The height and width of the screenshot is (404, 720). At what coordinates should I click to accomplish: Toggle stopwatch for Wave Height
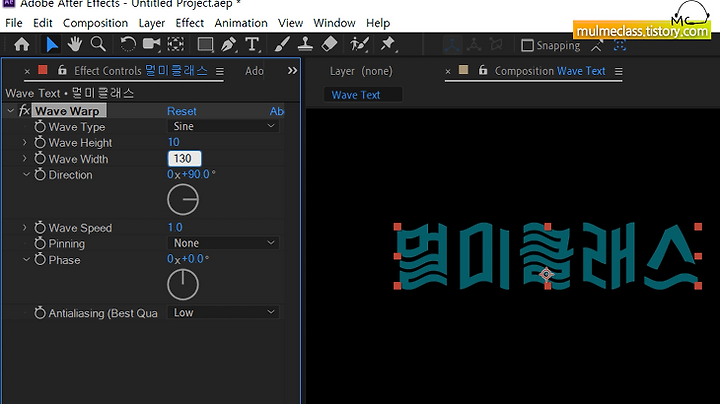click(40, 143)
